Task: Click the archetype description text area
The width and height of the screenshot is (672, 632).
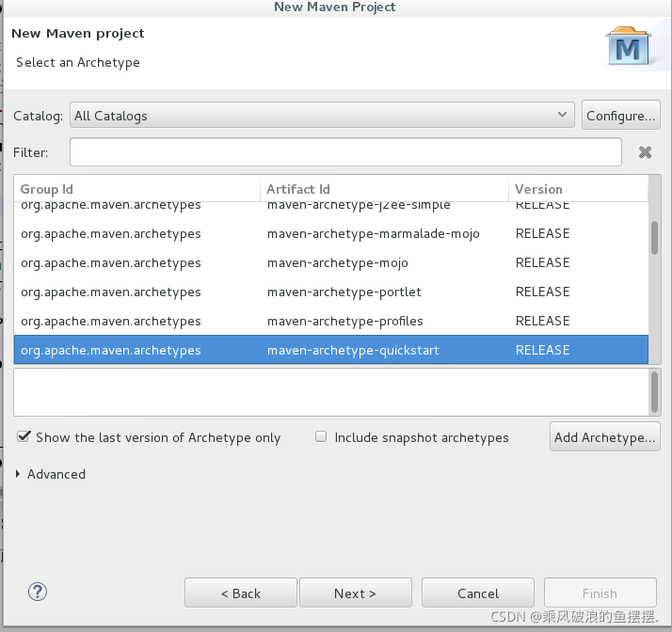Action: coord(331,392)
